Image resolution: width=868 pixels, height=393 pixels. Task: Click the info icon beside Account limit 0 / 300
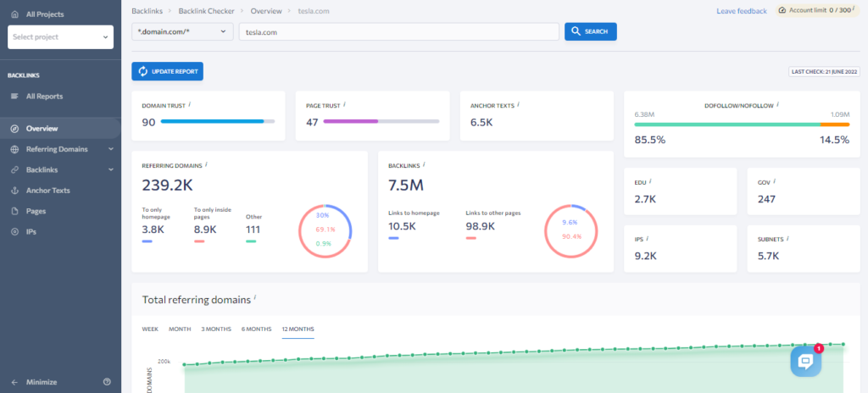click(x=853, y=8)
